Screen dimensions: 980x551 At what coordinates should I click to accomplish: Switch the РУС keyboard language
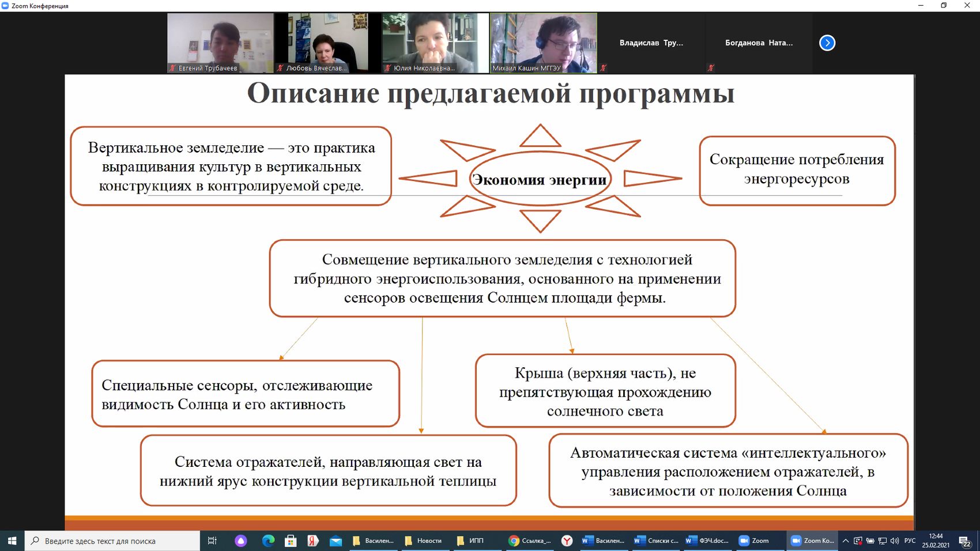click(910, 541)
